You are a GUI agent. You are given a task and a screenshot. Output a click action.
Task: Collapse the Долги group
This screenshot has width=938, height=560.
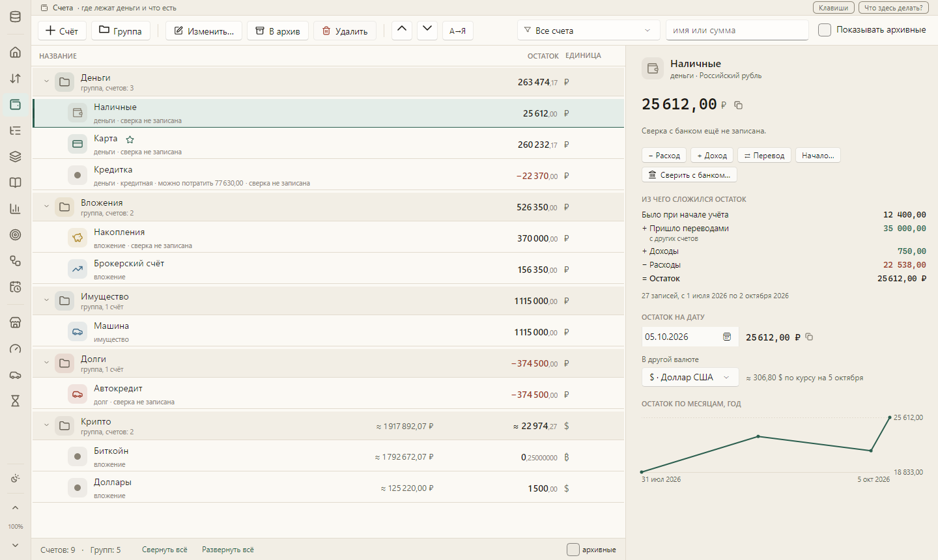pyautogui.click(x=46, y=363)
